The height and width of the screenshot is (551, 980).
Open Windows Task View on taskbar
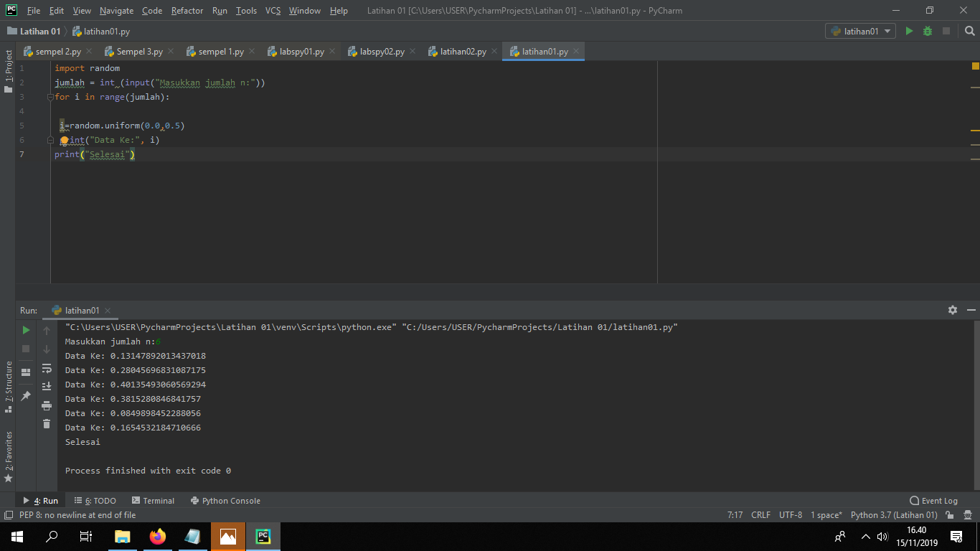[x=86, y=537]
